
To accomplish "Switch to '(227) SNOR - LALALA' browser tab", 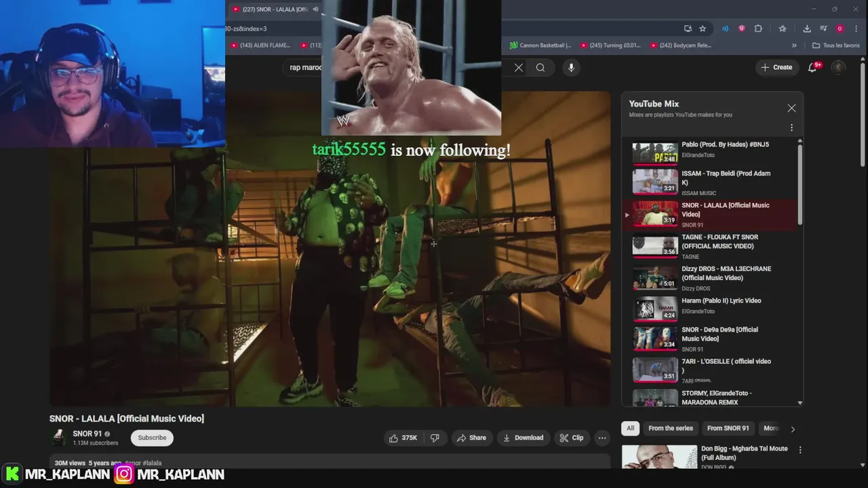I will (x=270, y=9).
